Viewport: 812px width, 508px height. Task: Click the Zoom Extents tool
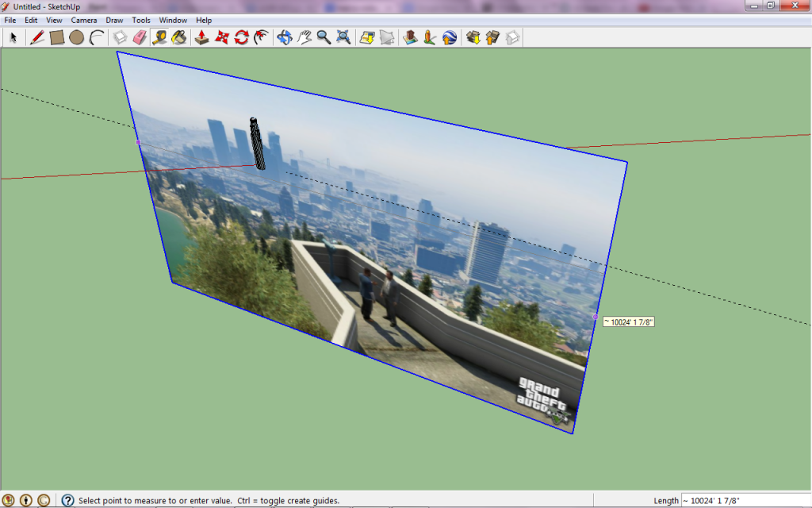(x=343, y=37)
